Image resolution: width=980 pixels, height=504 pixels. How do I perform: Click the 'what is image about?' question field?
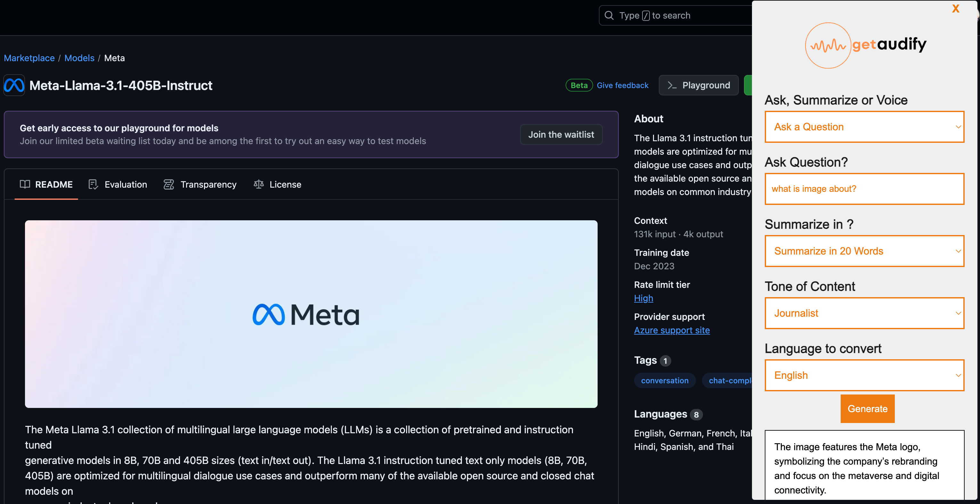[x=864, y=189]
